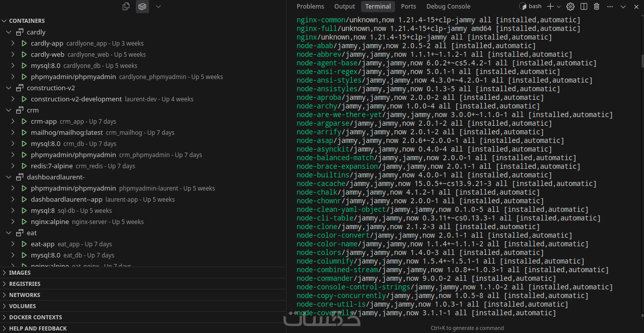Viewport: 644px width, 333px height.
Task: Click running icon of crm_db container
Action: (24, 143)
